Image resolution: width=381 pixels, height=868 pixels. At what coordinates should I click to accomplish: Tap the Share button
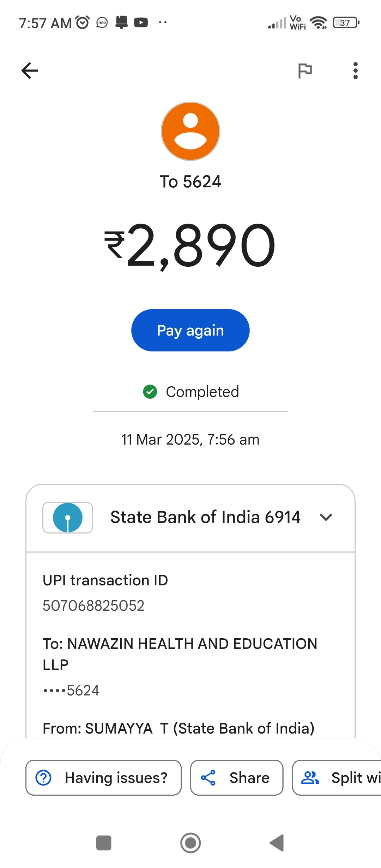(x=237, y=778)
